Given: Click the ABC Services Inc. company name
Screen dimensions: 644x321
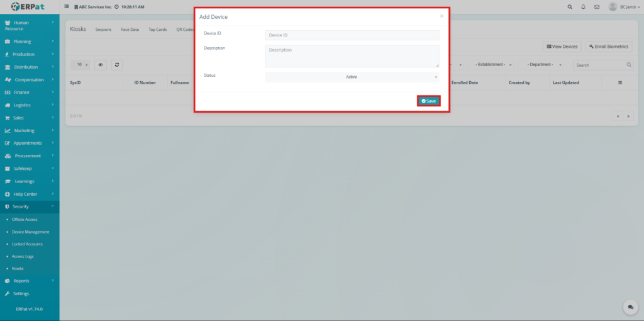Looking at the screenshot, I should (96, 7).
